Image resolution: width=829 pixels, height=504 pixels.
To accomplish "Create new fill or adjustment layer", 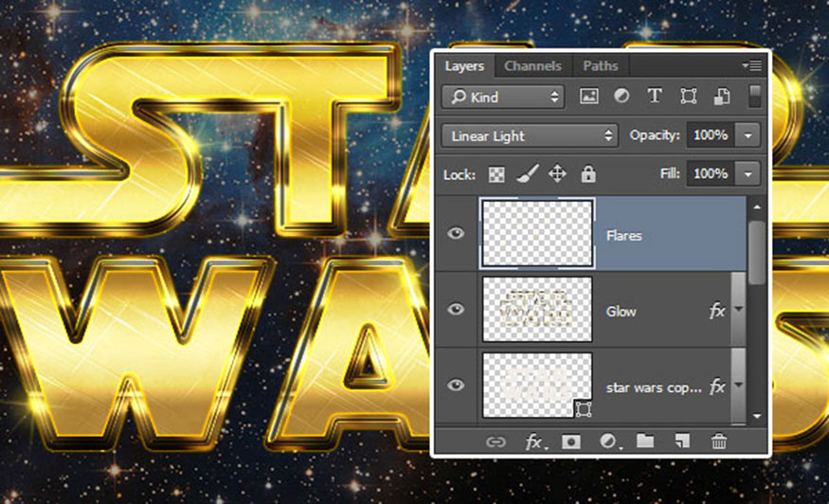I will point(609,441).
